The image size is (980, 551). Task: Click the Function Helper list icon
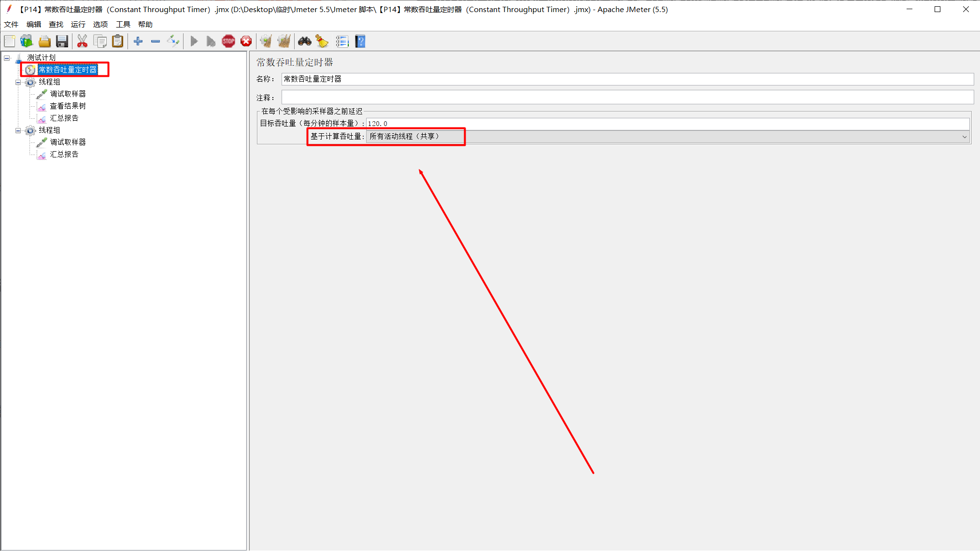coord(342,42)
